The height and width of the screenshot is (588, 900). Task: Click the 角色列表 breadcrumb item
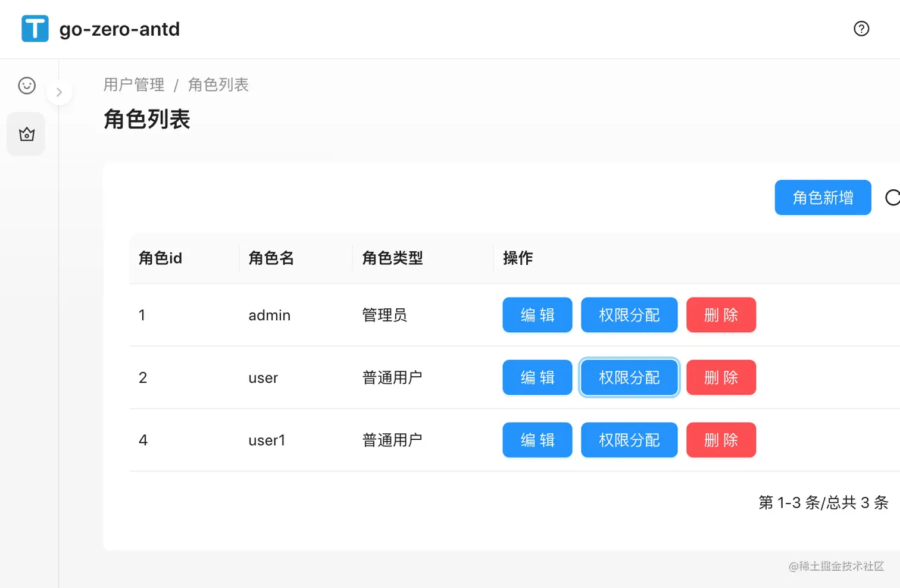point(218,85)
